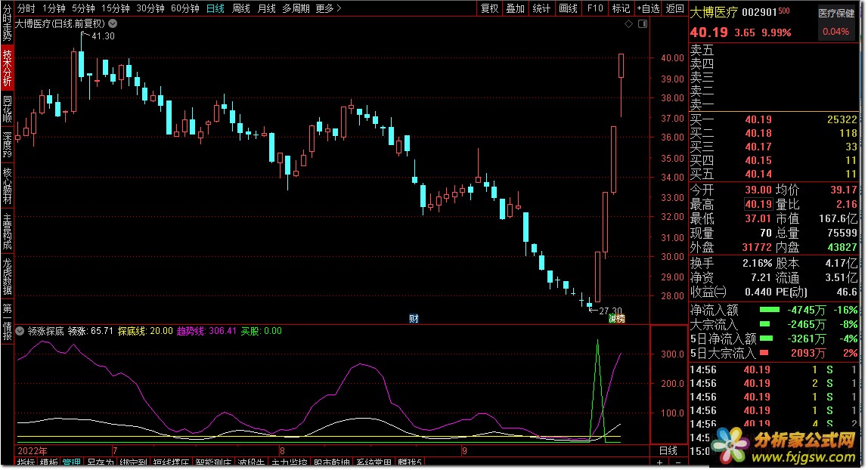Click the 返回 back button
The width and height of the screenshot is (868, 470).
(x=674, y=8)
